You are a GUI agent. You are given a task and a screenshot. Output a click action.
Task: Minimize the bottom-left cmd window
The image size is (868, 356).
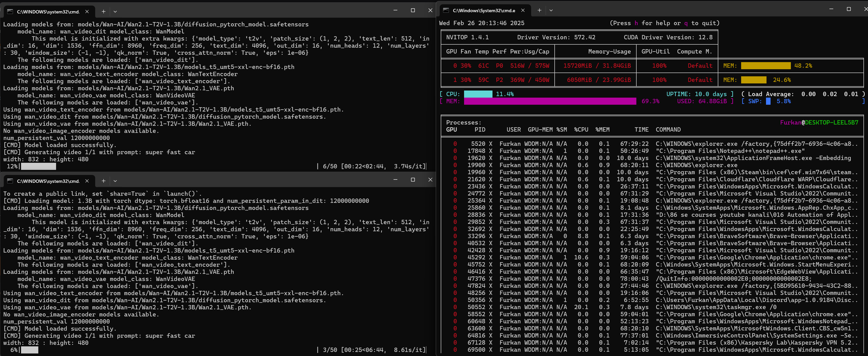[395, 180]
